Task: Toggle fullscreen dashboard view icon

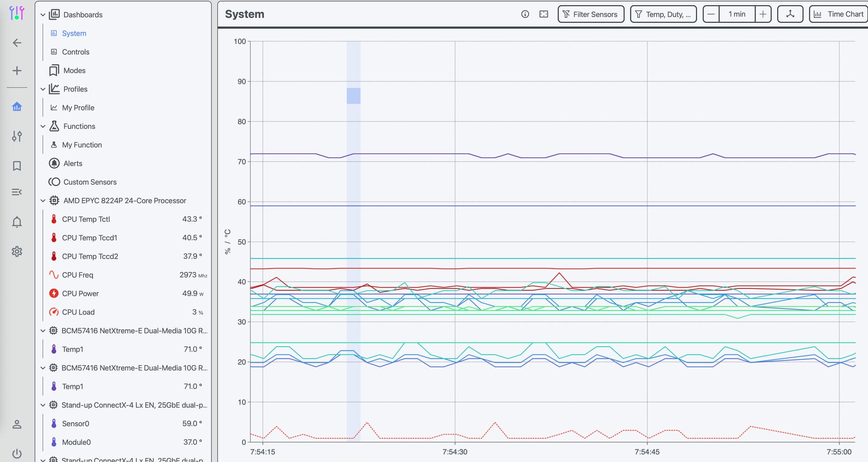Action: (544, 14)
